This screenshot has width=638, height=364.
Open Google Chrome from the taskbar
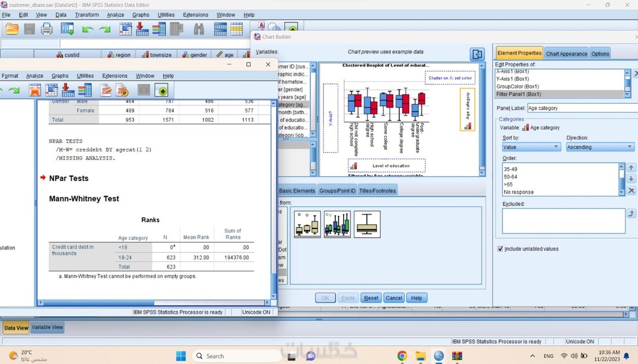pos(402,356)
